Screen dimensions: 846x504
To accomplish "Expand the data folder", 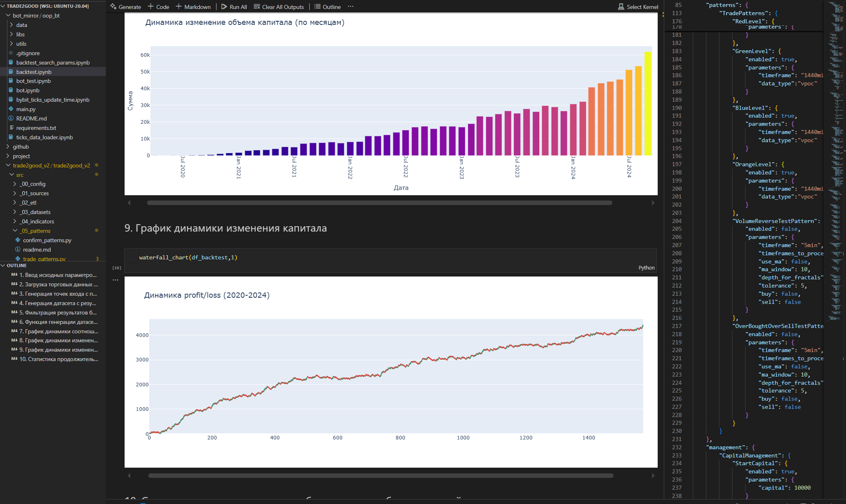I will (22, 25).
